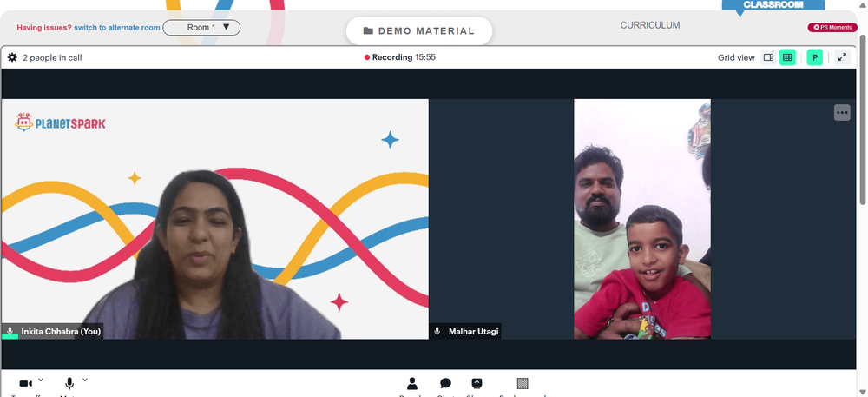Toggle the camera off
868x397 pixels.
click(25, 384)
